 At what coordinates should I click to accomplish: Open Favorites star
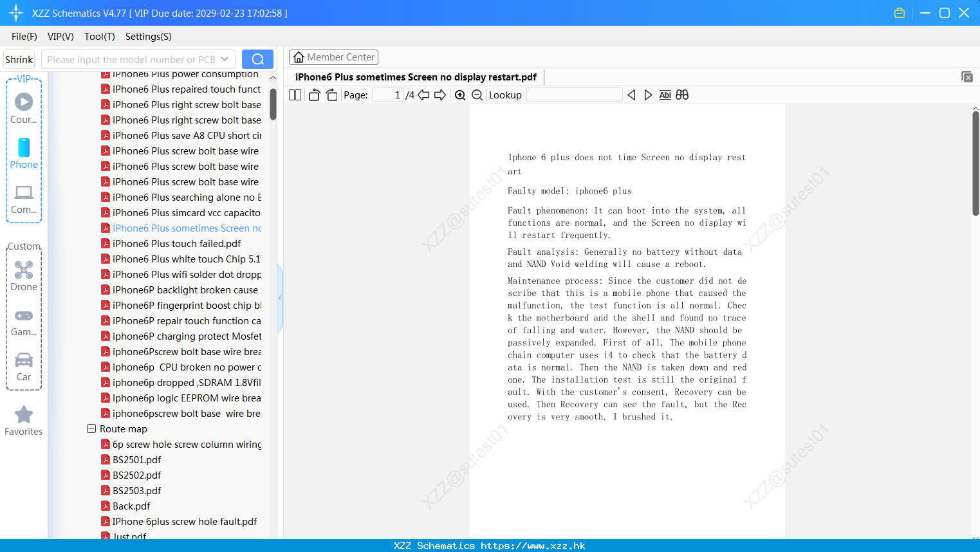coord(24,421)
